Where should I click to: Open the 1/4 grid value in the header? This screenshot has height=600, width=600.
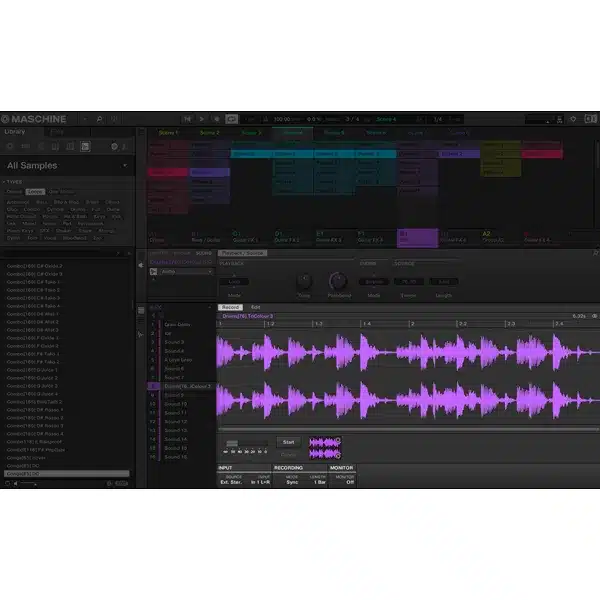click(438, 119)
